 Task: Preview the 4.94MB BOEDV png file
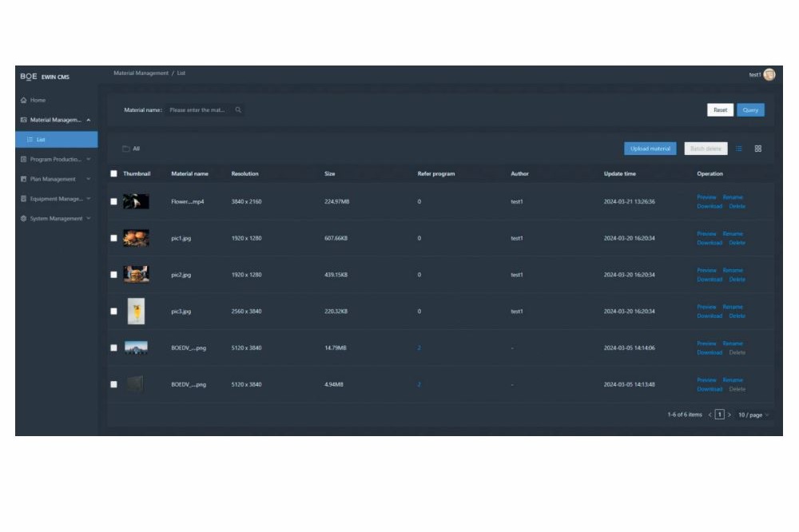click(x=706, y=381)
